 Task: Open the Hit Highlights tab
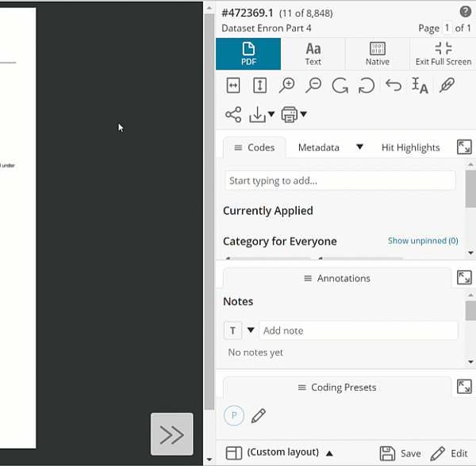(x=410, y=147)
